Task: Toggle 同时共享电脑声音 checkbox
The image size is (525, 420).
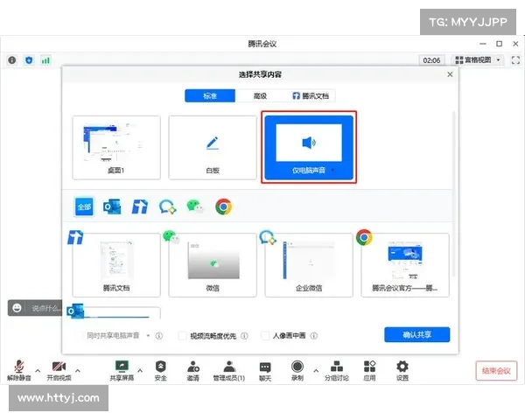Action: 79,336
